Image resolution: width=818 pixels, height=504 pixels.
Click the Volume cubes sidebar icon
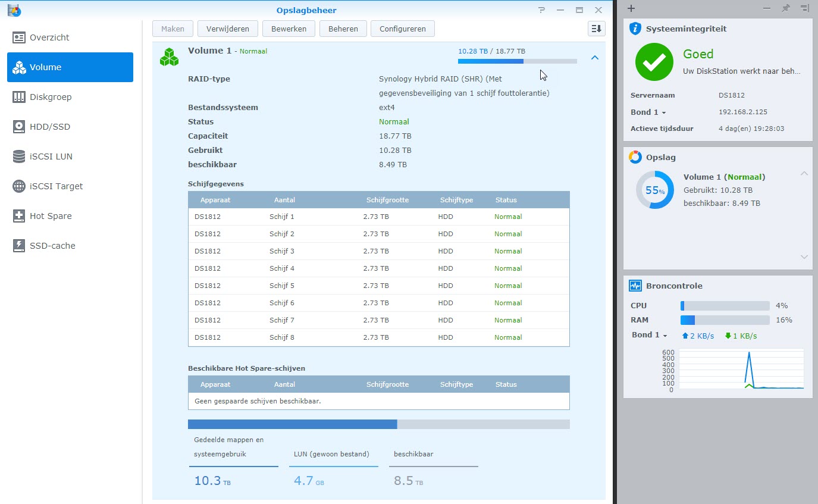click(19, 67)
